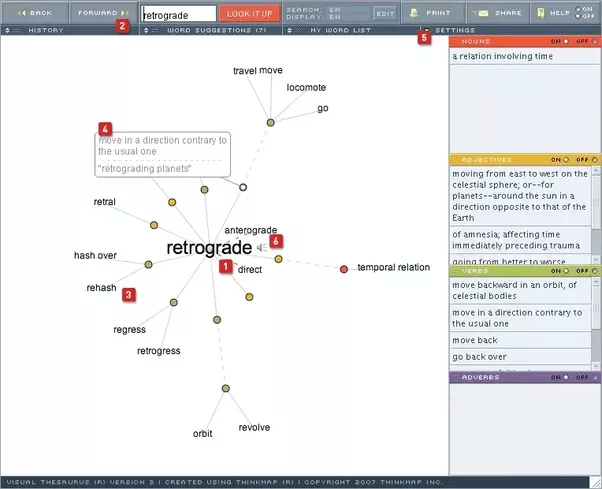
Task: Click the word anterograde in the map
Action: pos(251,230)
